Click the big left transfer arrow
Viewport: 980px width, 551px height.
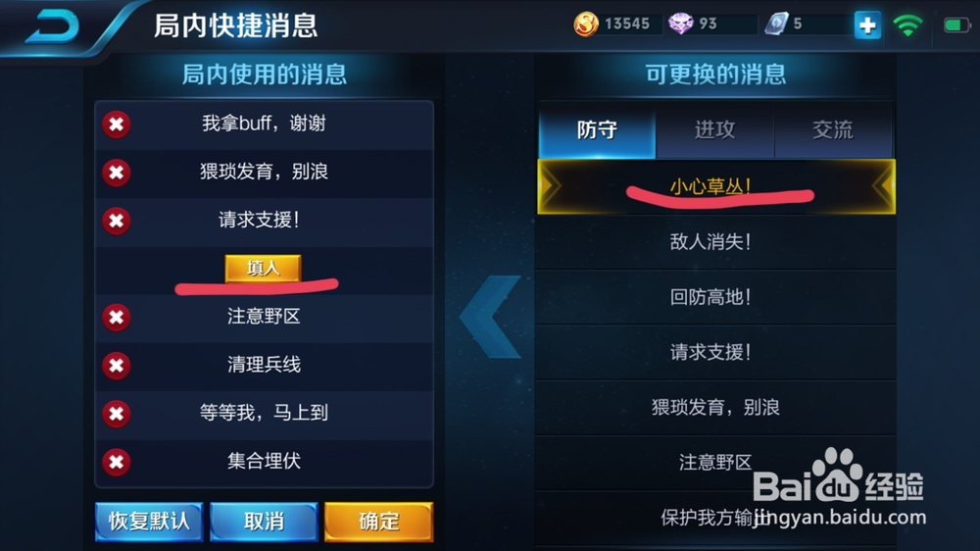click(490, 317)
